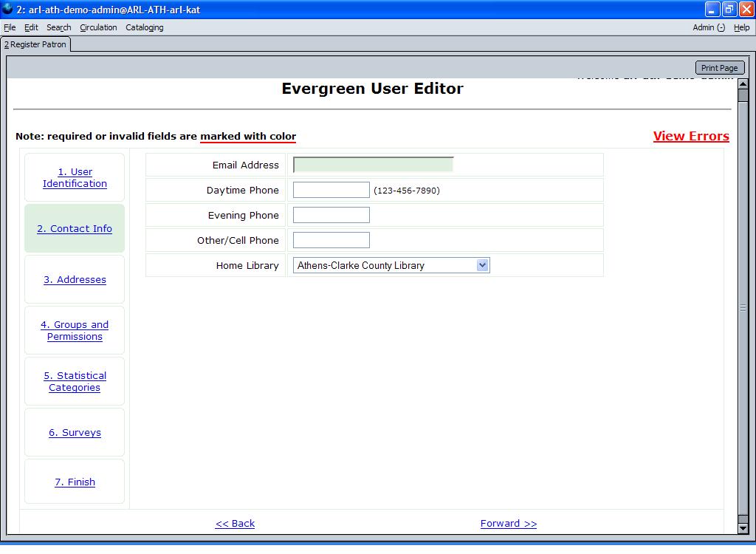Open the View Errors link
The width and height of the screenshot is (756, 554).
[691, 136]
